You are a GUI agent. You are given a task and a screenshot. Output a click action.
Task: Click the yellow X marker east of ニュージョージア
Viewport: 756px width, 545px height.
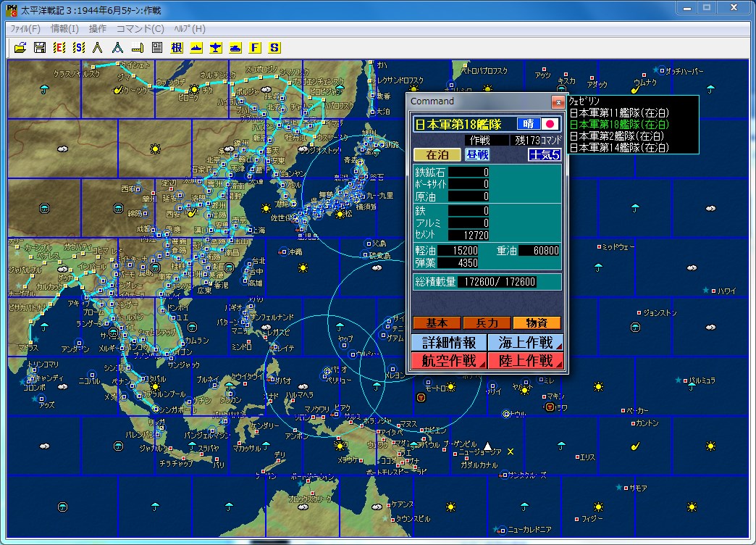pos(511,452)
